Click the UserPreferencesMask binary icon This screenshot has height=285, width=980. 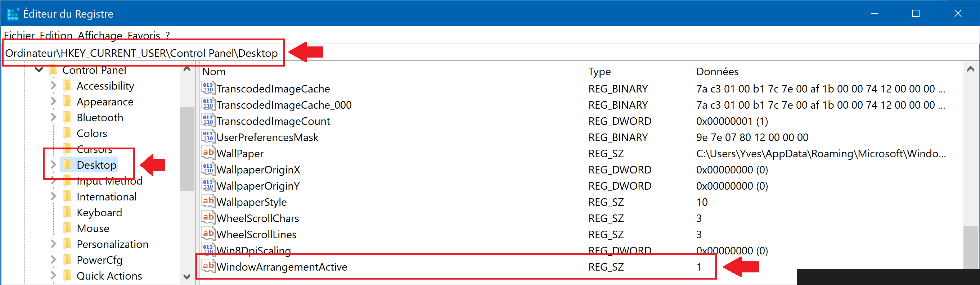coord(208,136)
